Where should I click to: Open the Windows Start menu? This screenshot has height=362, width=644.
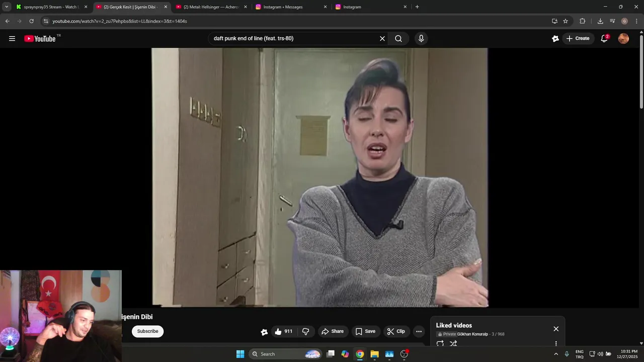click(240, 354)
